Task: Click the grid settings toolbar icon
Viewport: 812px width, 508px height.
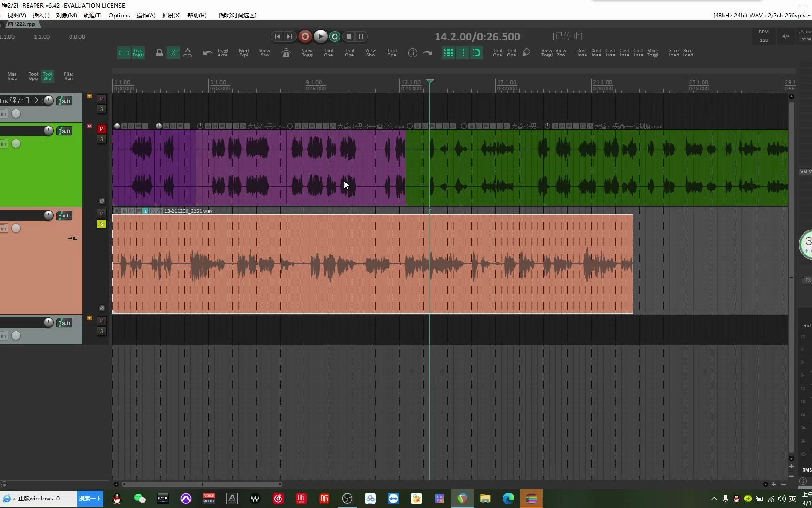Action: click(x=448, y=53)
